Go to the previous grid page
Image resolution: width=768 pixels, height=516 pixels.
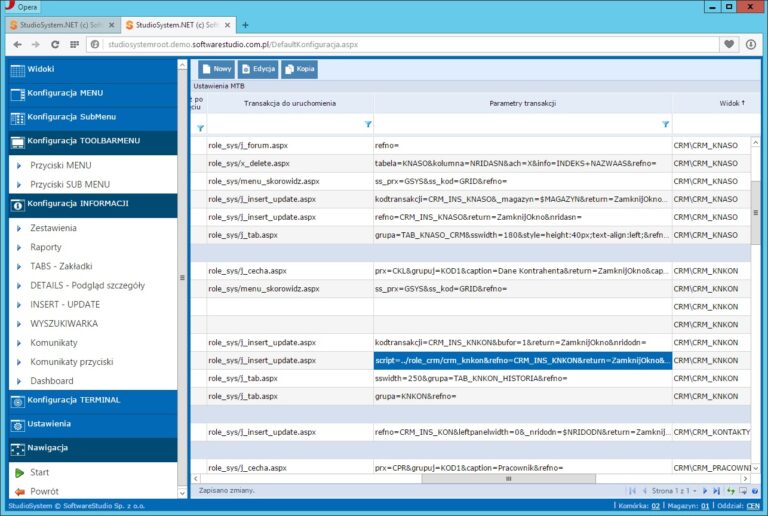(x=645, y=491)
